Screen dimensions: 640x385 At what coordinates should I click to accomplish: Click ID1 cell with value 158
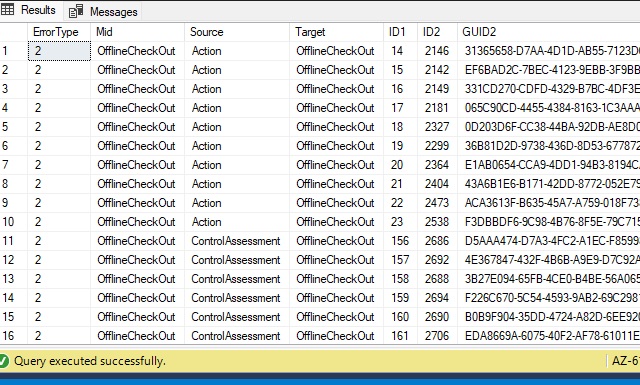pos(400,279)
